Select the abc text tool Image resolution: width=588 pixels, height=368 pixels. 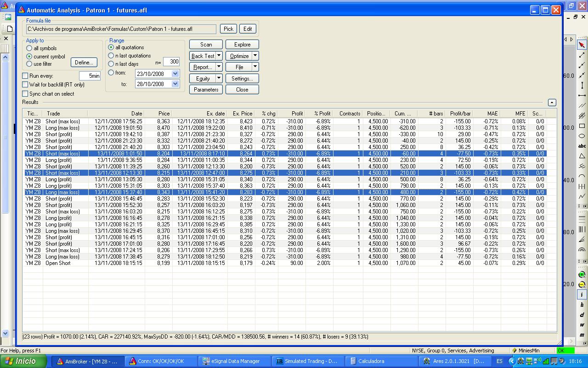[x=582, y=146]
